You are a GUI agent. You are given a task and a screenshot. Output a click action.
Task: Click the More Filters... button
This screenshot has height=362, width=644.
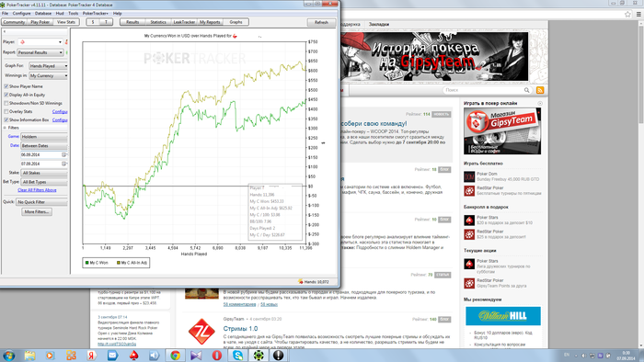click(37, 212)
